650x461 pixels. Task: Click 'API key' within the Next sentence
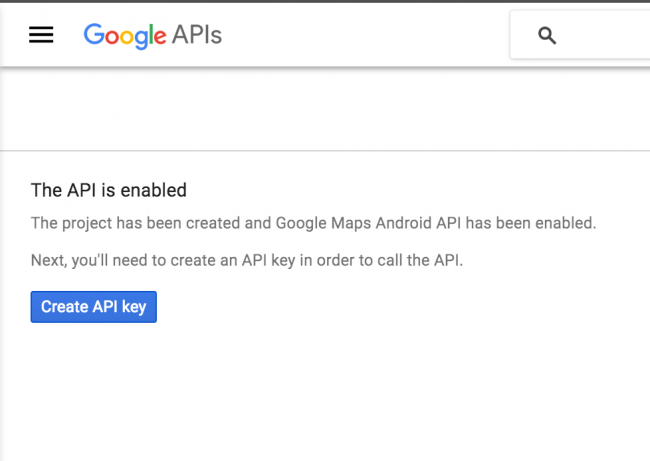tap(269, 260)
